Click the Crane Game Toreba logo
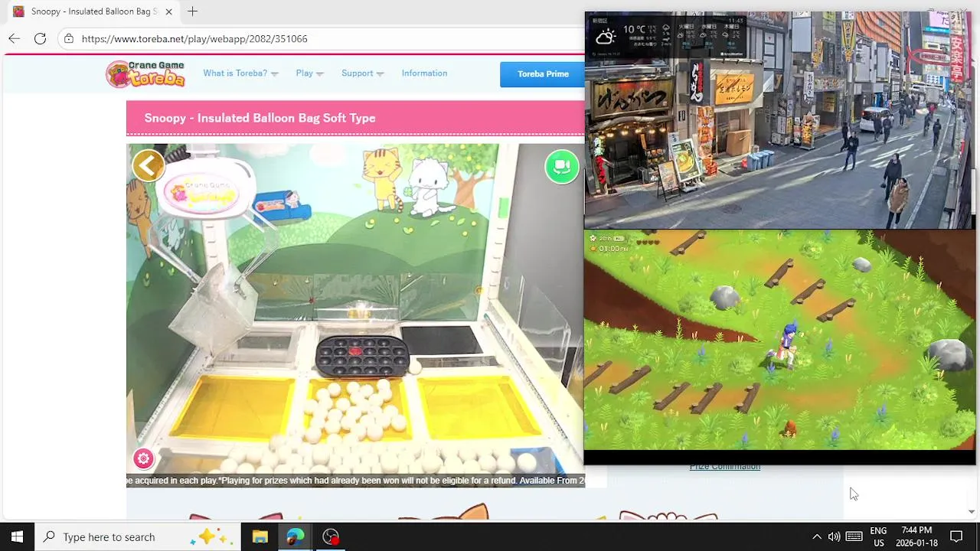 [x=145, y=73]
